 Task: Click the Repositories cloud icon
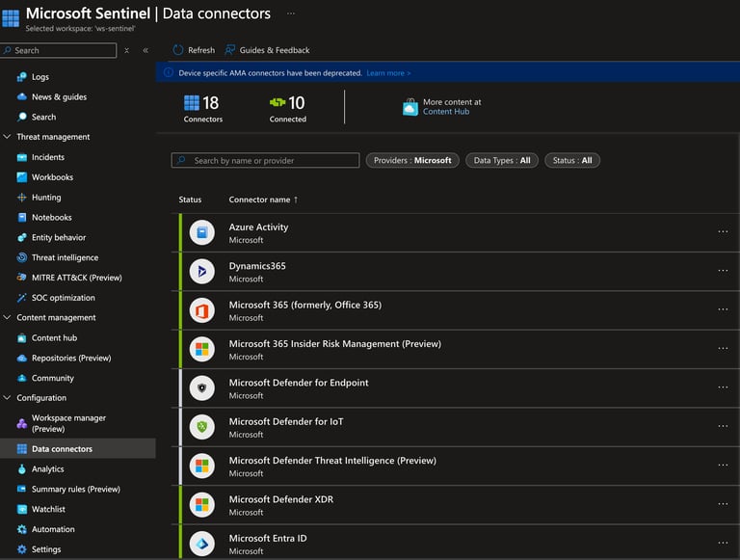coord(22,358)
